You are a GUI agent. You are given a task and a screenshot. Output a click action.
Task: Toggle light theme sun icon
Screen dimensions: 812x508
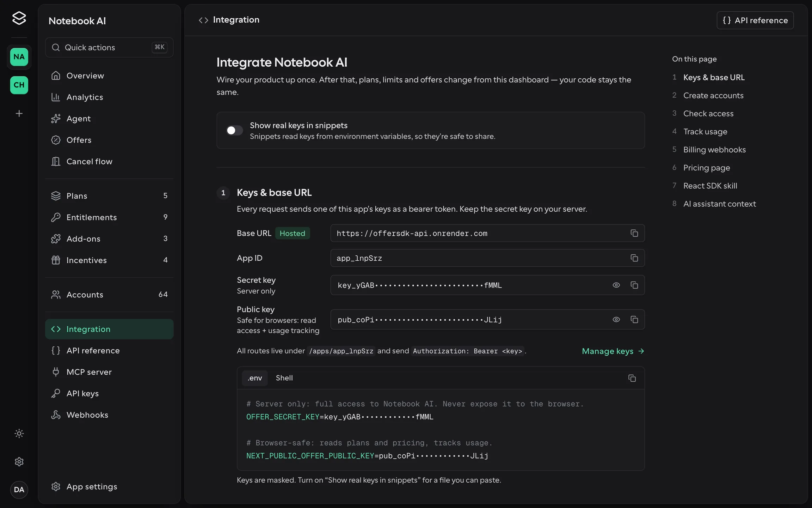pos(19,433)
